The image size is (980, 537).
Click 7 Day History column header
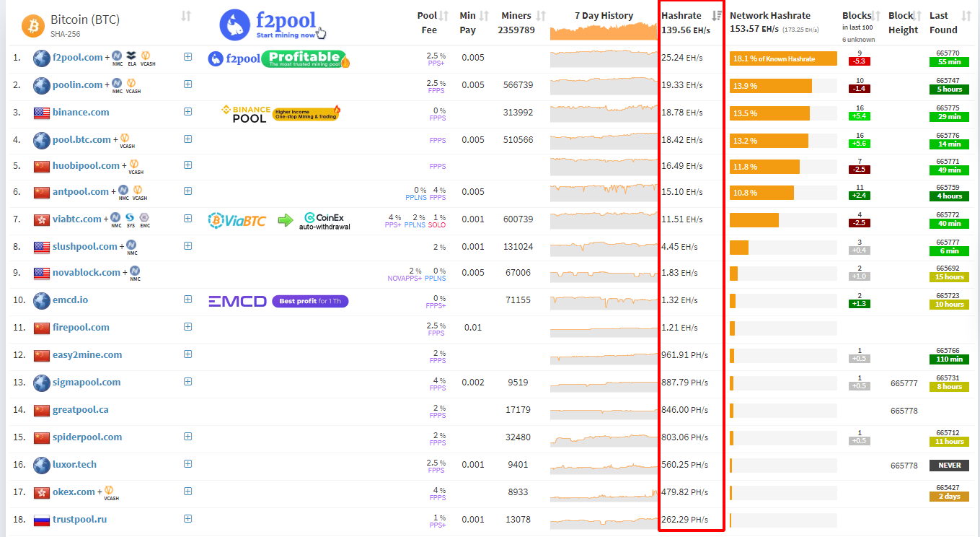tap(604, 15)
